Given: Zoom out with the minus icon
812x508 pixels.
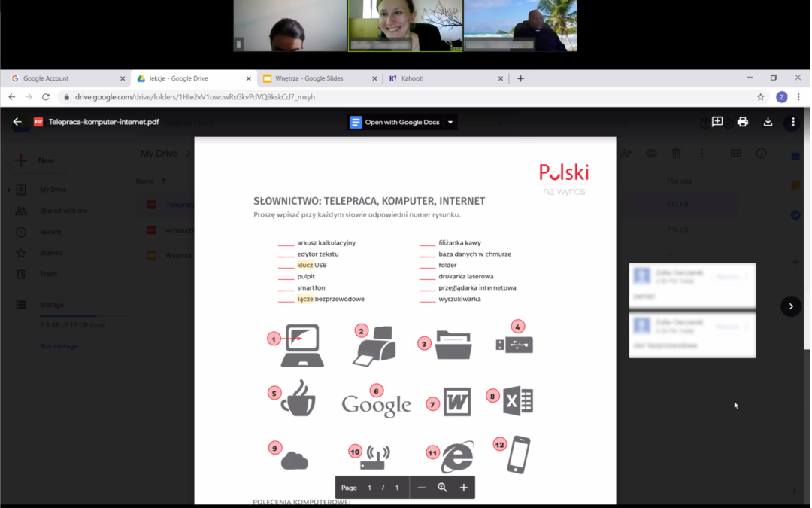Looking at the screenshot, I should click(x=422, y=488).
